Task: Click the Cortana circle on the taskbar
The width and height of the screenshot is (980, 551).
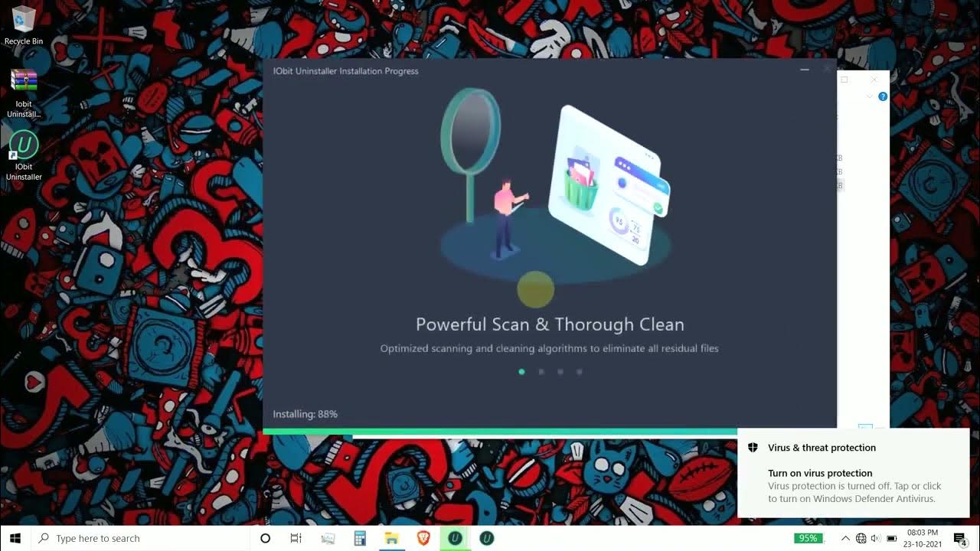Action: point(266,538)
